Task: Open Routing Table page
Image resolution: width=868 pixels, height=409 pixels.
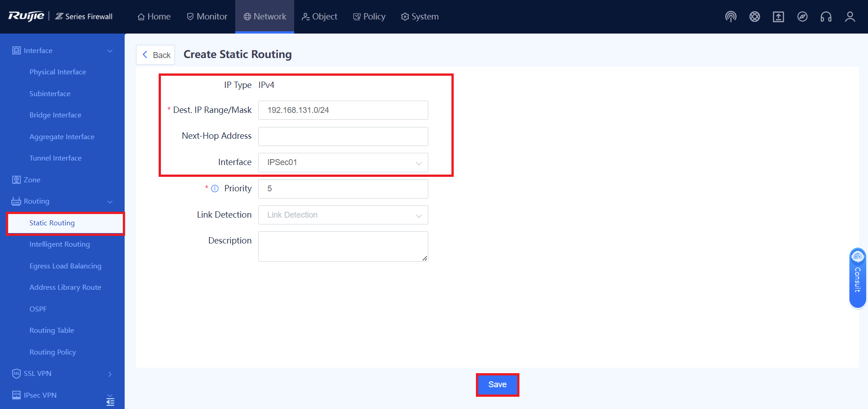Action: (52, 331)
